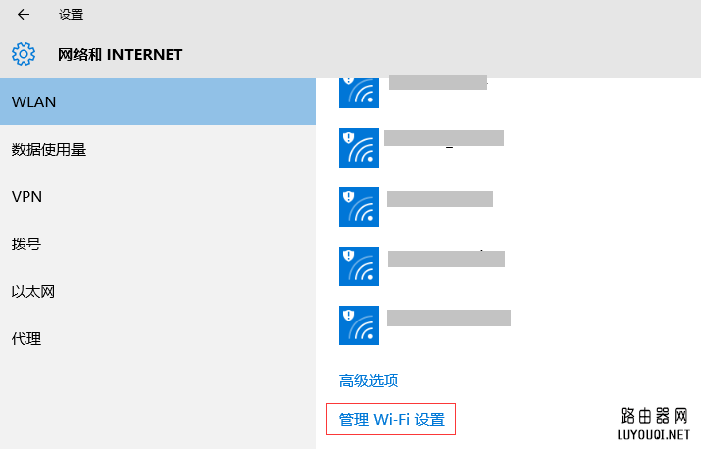Viewport: 701px width, 449px height.
Task: Click the greyed-out name of the last network
Action: click(449, 318)
